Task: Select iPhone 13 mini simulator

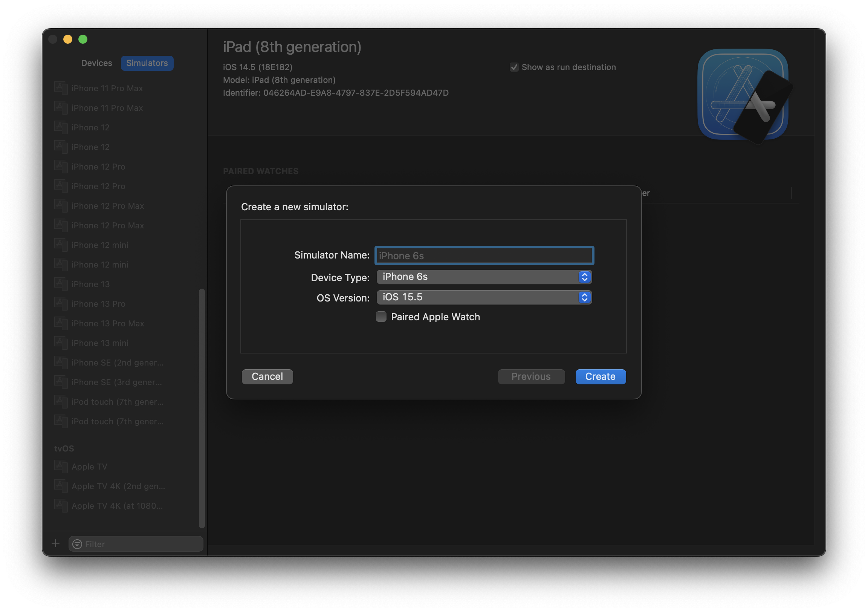Action: [125, 343]
